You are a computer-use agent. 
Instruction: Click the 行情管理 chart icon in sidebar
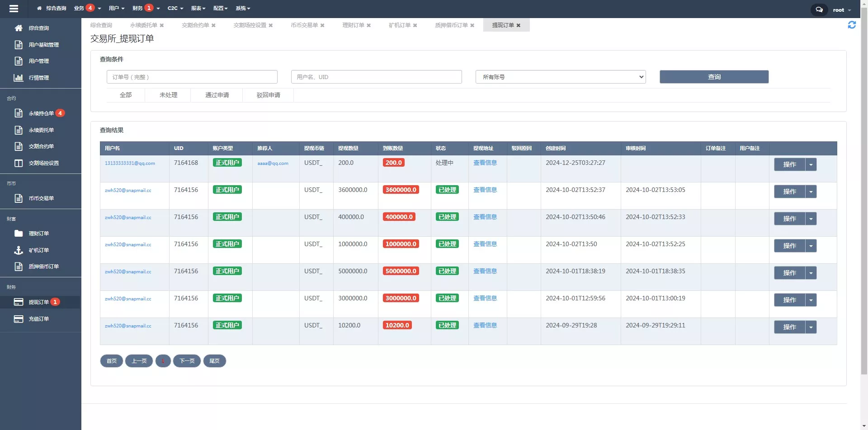coord(19,78)
